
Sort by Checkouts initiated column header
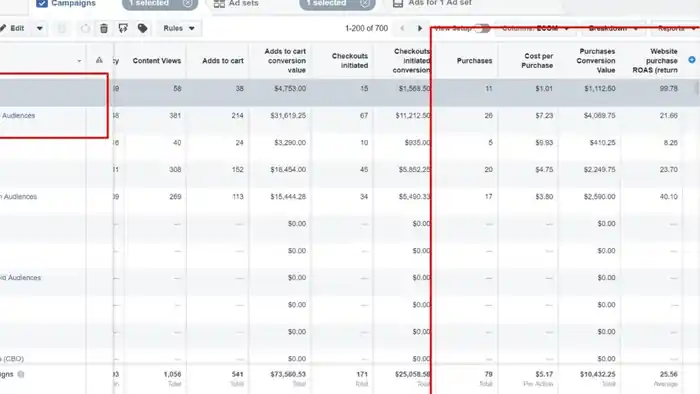click(x=350, y=61)
